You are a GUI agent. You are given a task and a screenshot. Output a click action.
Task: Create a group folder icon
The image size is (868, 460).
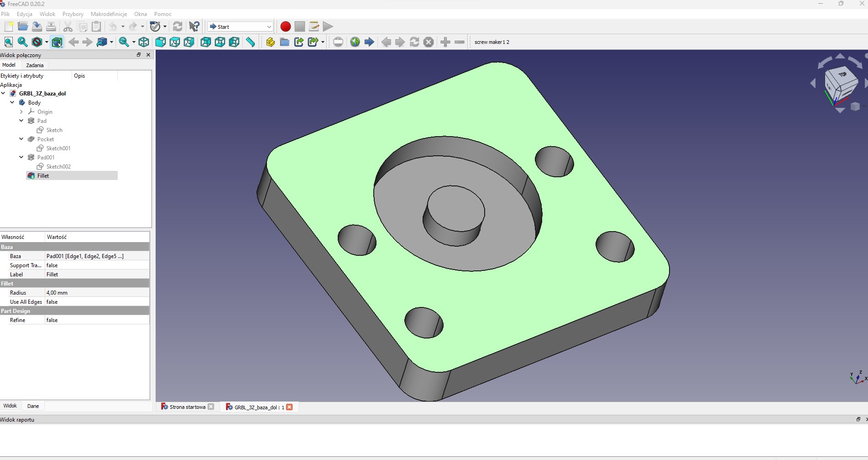point(284,42)
